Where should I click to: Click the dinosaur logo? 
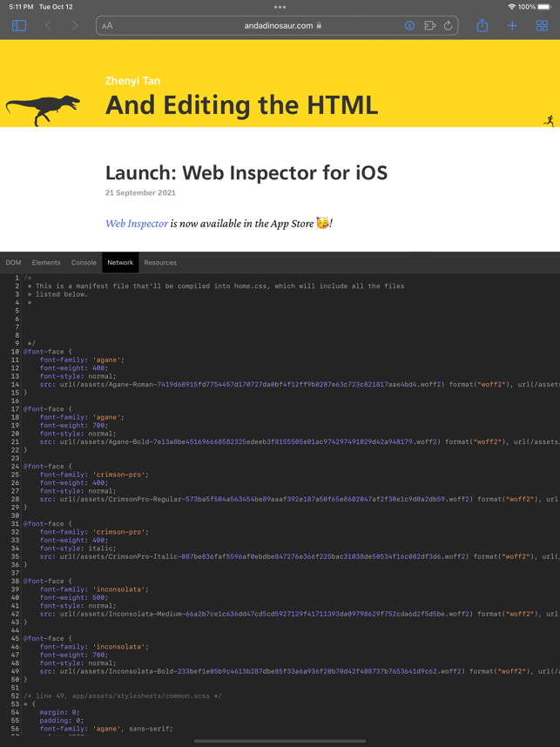43,110
